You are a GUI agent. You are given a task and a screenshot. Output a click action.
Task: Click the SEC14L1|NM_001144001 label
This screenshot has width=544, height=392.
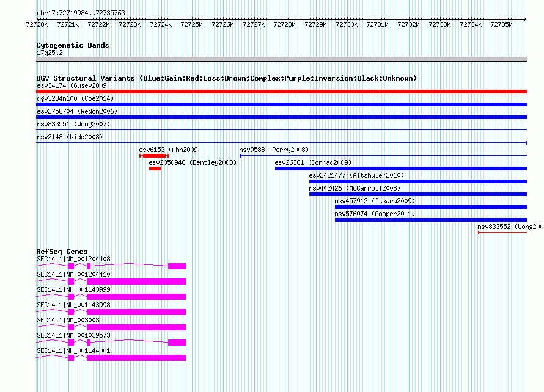tap(73, 350)
